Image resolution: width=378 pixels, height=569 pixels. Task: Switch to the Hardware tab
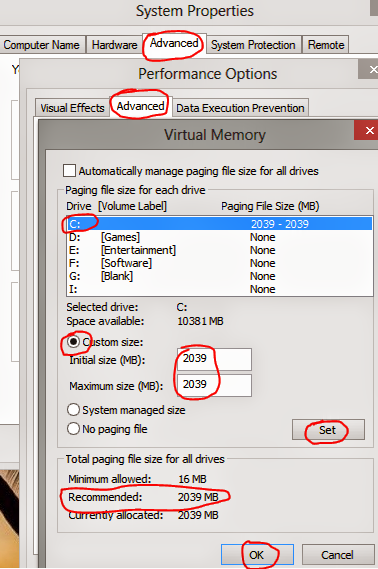(114, 45)
